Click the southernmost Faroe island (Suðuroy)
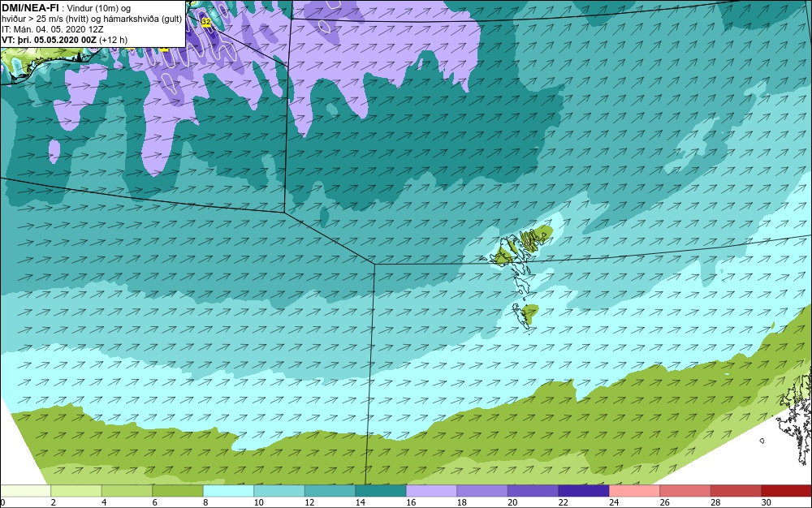The height and width of the screenshot is (508, 812). click(521, 316)
